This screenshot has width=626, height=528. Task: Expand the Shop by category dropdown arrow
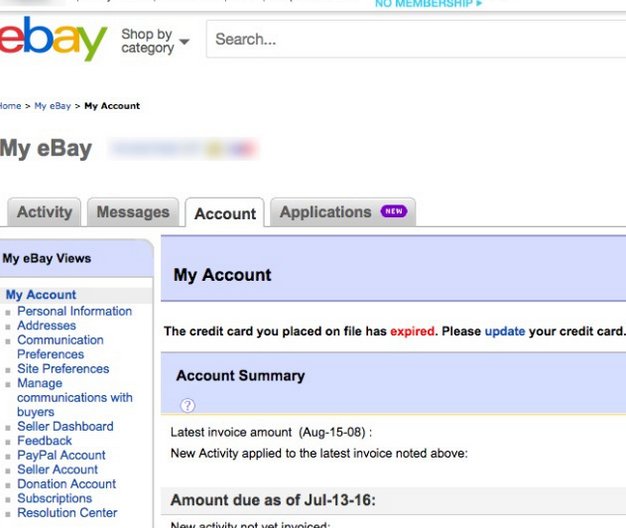pos(184,41)
